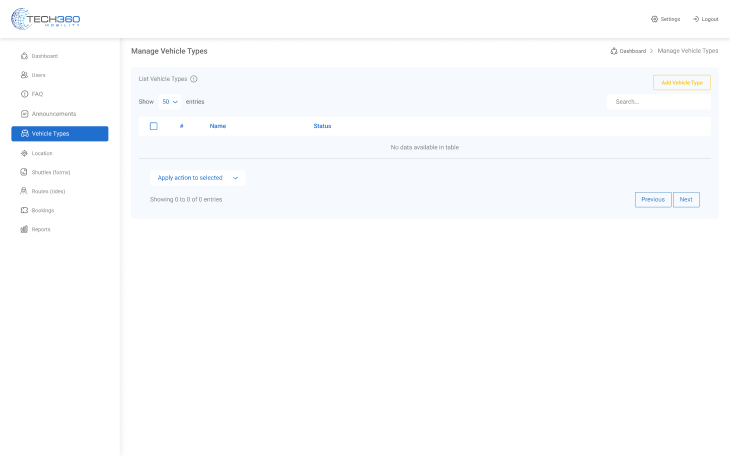Click the Routes icon in sidebar
730x457 pixels.
(24, 191)
